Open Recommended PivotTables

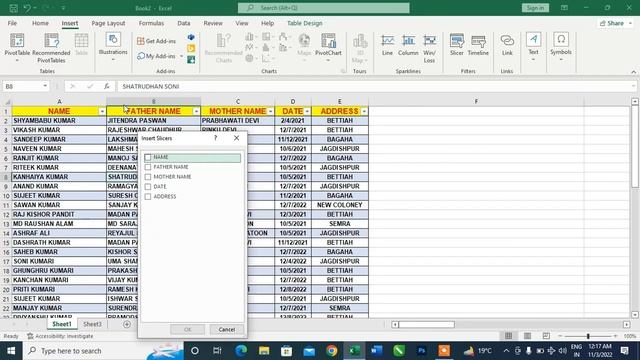pyautogui.click(x=51, y=48)
